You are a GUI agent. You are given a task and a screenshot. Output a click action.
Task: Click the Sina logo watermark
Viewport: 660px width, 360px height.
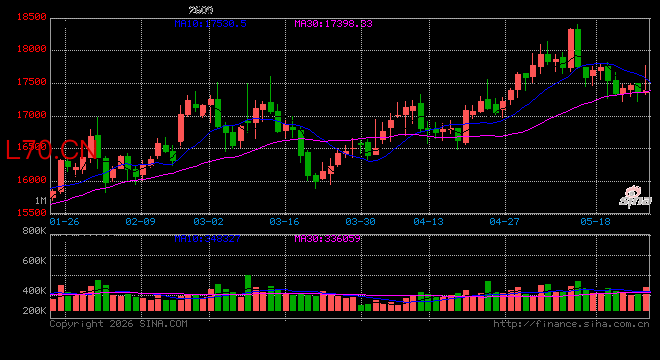coord(635,197)
